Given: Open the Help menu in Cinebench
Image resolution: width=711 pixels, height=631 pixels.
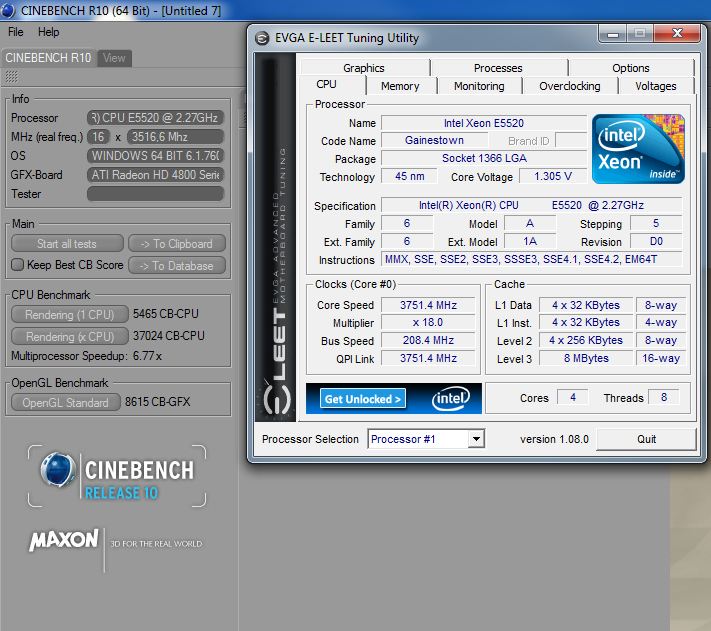Looking at the screenshot, I should pos(49,32).
